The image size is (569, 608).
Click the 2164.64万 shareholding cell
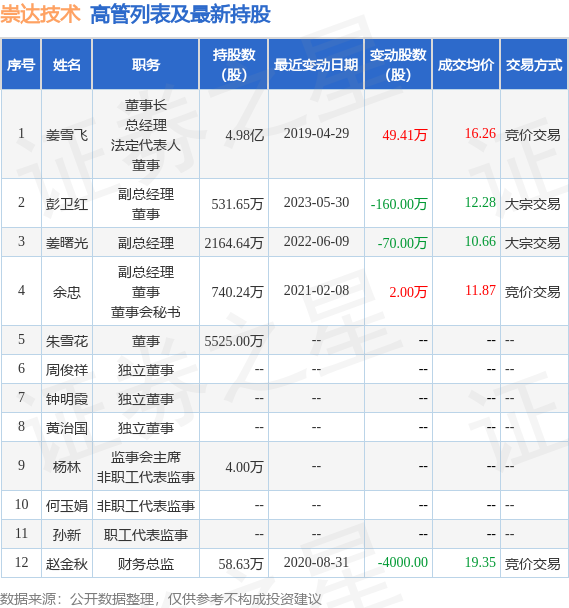(x=234, y=243)
